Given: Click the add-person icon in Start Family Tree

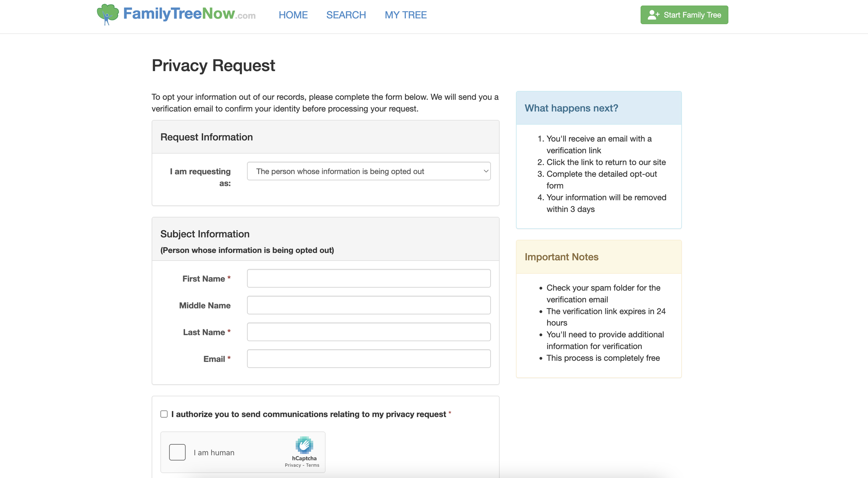Looking at the screenshot, I should pos(653,15).
